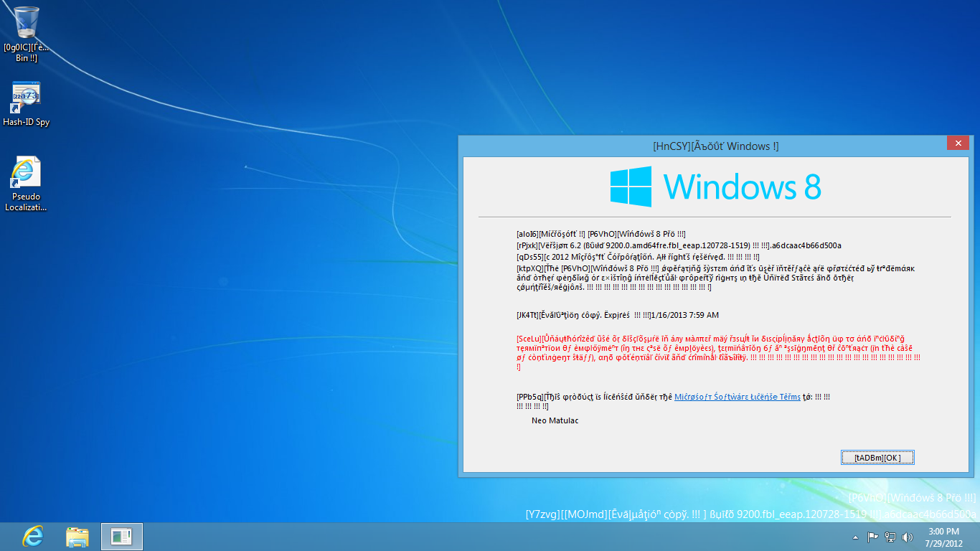Image resolution: width=980 pixels, height=551 pixels.
Task: Click the licensed user name Neo Matulac
Action: [555, 420]
